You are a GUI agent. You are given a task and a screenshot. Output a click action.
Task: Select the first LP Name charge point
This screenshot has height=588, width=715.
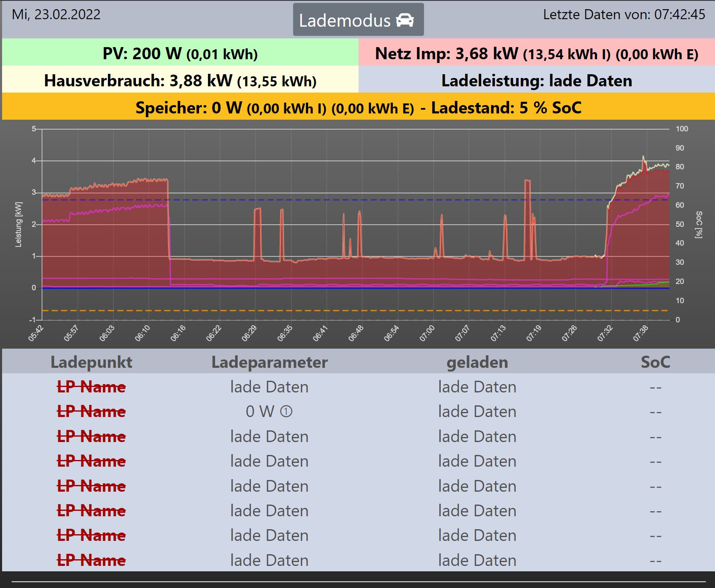(x=91, y=387)
